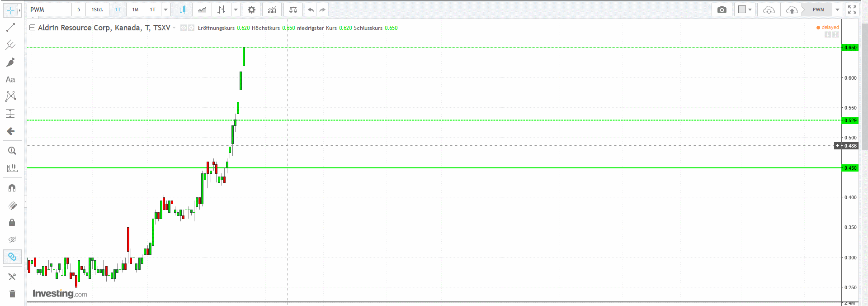Open series settings from legend

click(x=191, y=28)
